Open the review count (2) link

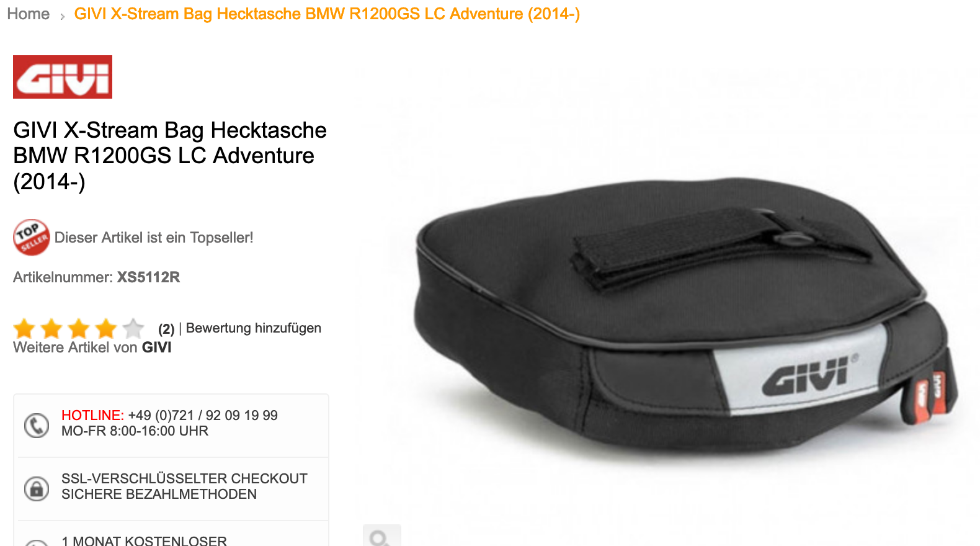(x=166, y=329)
